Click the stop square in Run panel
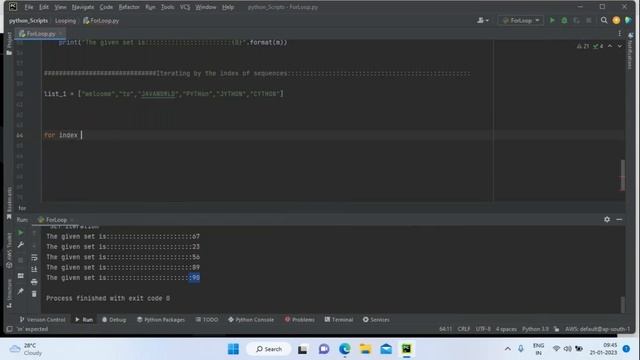Image resolution: width=640 pixels, height=360 pixels. (20, 260)
